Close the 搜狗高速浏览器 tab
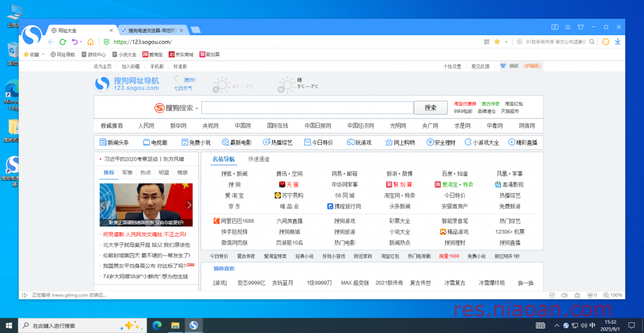 [182, 30]
